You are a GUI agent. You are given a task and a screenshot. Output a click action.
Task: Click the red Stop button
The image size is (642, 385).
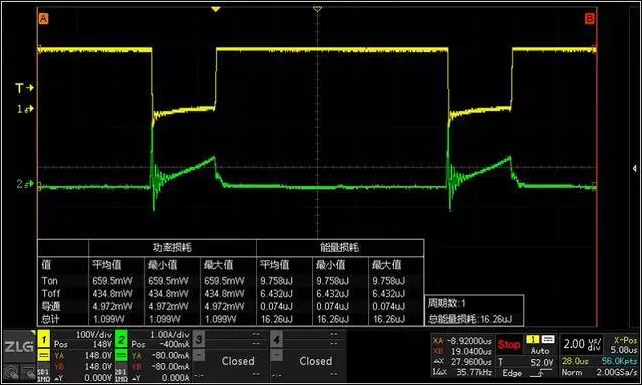509,345
